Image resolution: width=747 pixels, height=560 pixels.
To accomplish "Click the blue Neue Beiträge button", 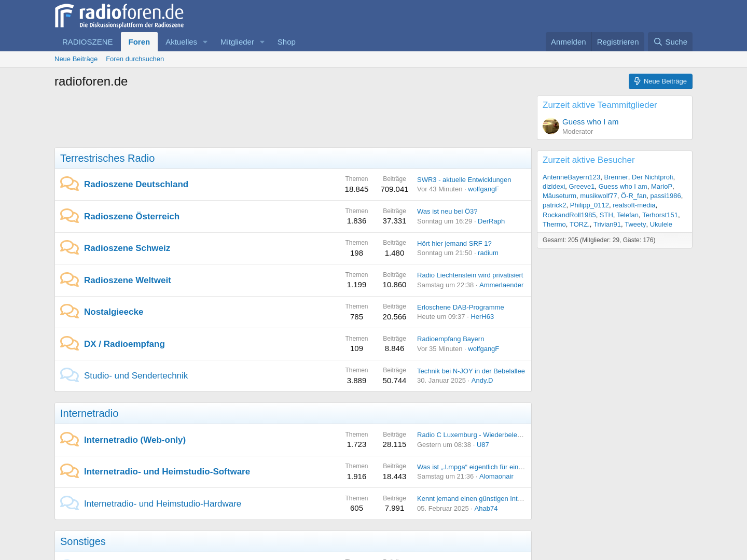I will [x=660, y=81].
